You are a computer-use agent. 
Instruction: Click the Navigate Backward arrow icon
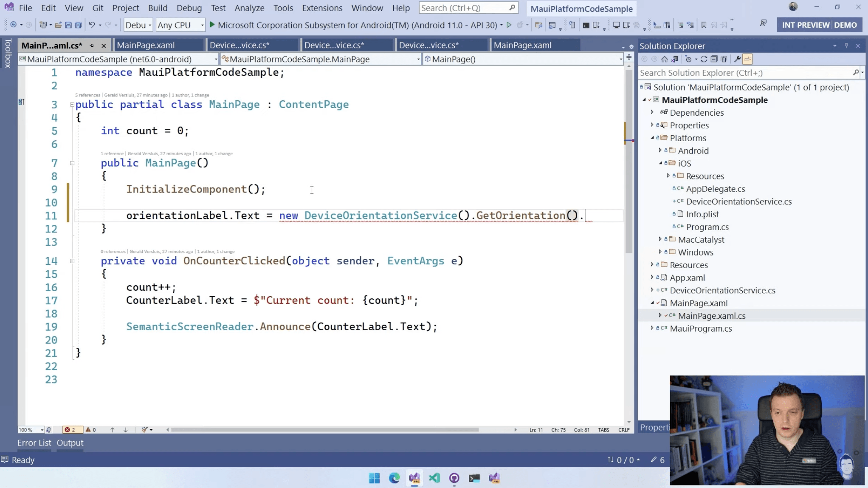[x=14, y=25]
